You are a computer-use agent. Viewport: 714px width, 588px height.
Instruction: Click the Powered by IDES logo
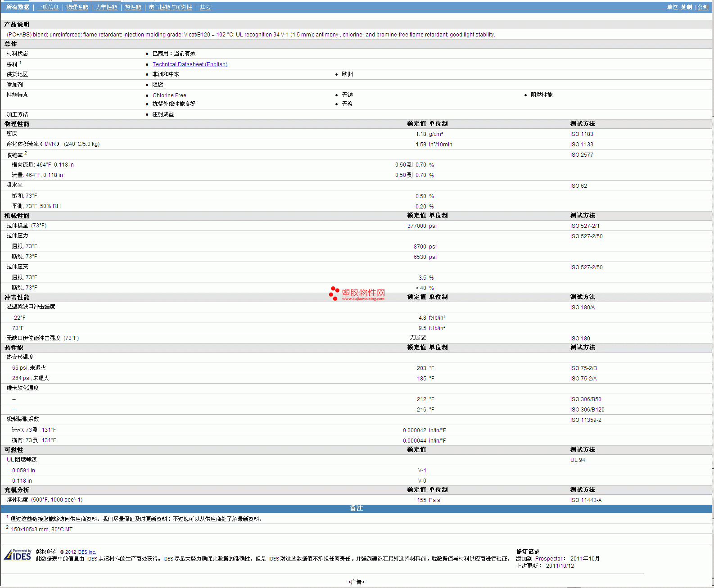pos(18,555)
